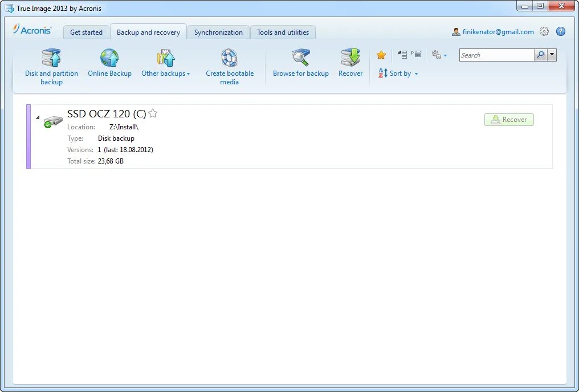This screenshot has height=392, width=579.
Task: Click the Disk backup type value
Action: (116, 138)
